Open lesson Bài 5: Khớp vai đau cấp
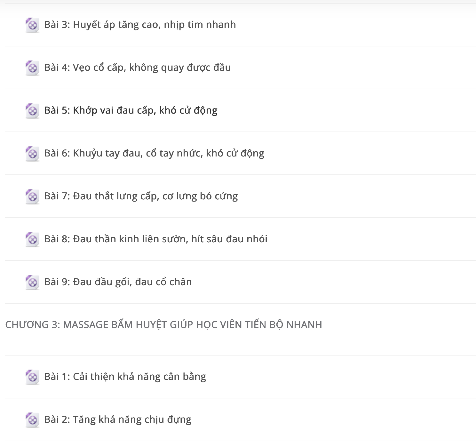This screenshot has height=448, width=476. click(131, 110)
